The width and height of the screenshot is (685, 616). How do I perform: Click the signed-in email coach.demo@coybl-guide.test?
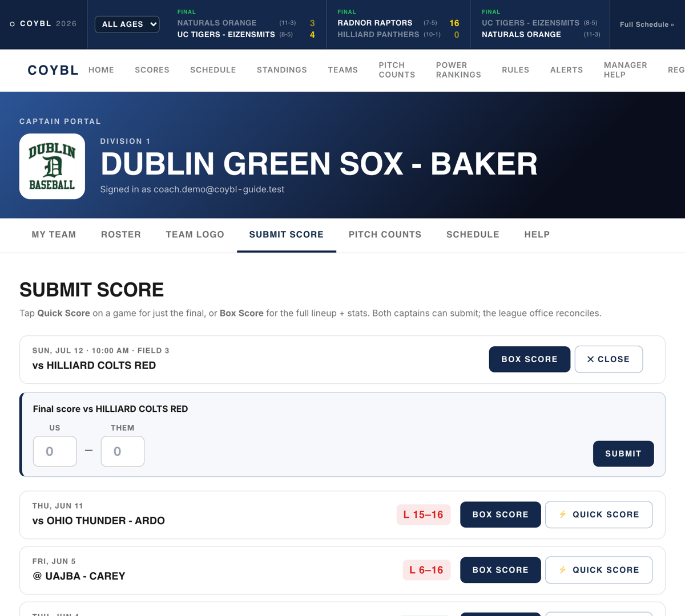(219, 189)
